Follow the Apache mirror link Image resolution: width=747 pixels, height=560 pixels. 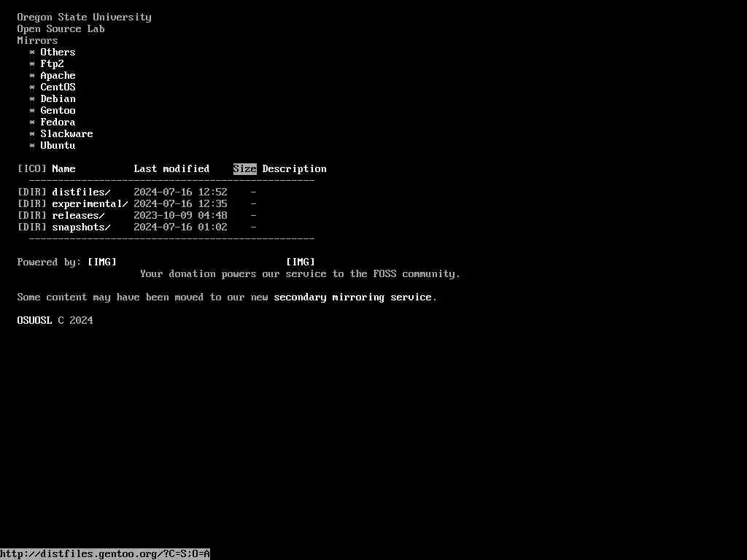58,75
